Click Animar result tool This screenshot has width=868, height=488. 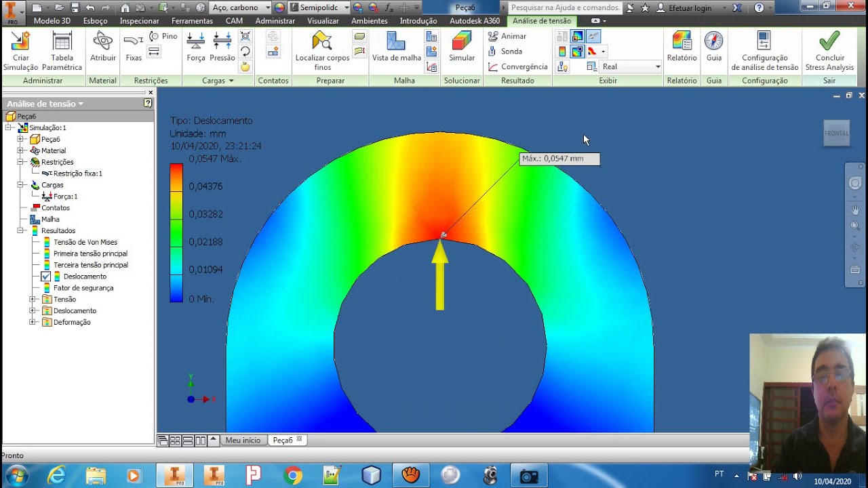507,36
